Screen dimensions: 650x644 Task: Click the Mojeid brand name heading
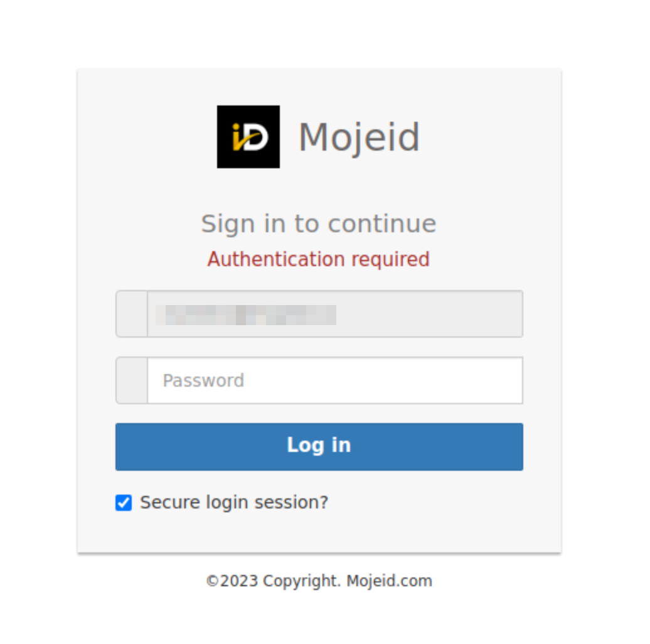point(359,137)
